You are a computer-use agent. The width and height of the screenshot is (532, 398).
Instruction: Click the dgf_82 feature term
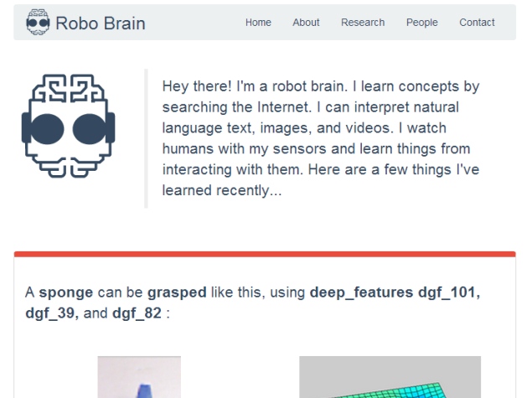(137, 313)
